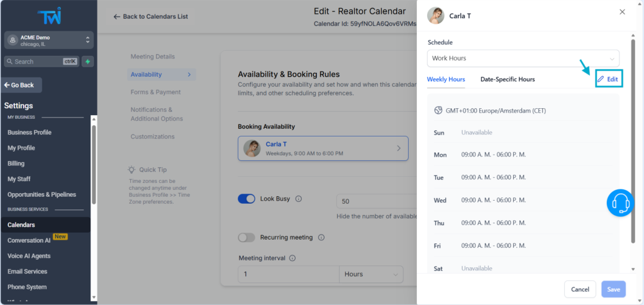Click the Meeting interval info icon
The image size is (644, 305).
pyautogui.click(x=292, y=258)
